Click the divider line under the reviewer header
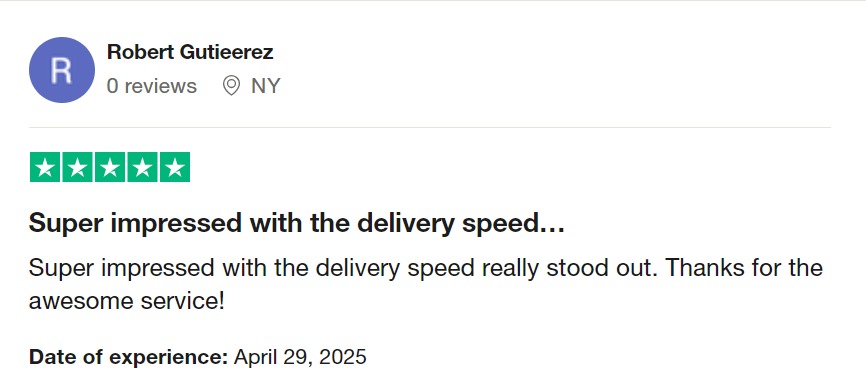This screenshot has width=866, height=389. 430,128
